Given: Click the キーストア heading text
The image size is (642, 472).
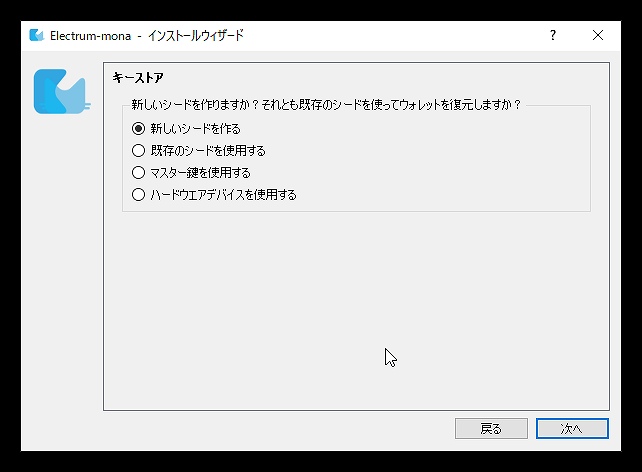Looking at the screenshot, I should 138,78.
